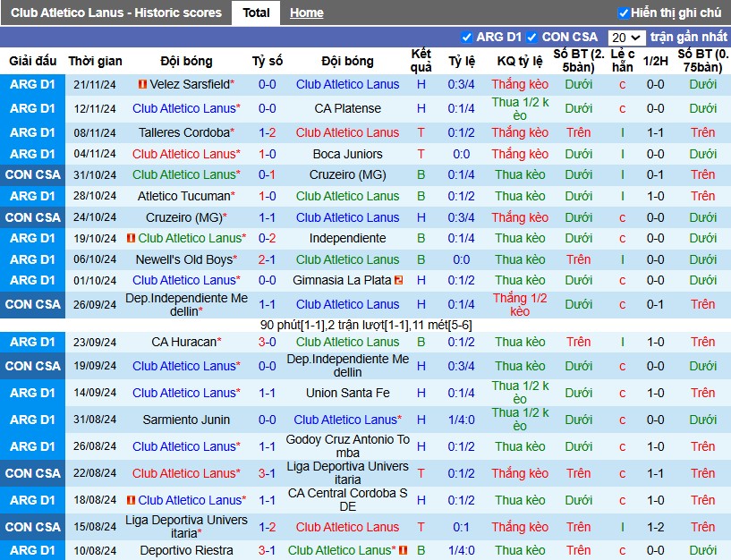Viewport: 731px width, 560px height.
Task: Click the penalty note 90 phút[1-1] row
Action: 366,325
